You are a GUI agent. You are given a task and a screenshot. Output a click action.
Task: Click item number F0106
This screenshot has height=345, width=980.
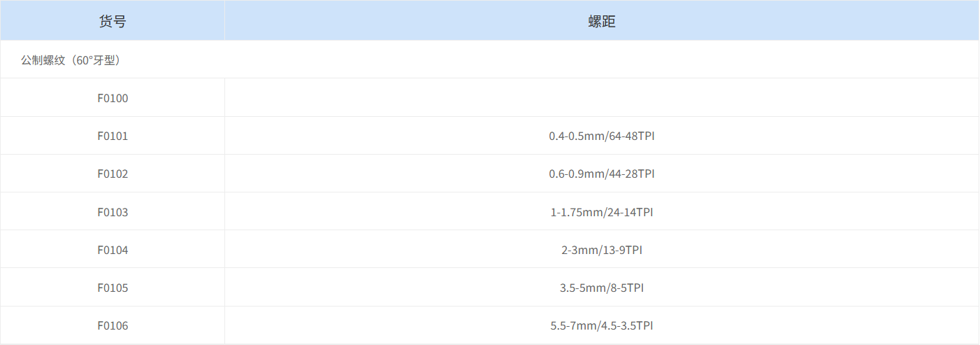coord(113,325)
